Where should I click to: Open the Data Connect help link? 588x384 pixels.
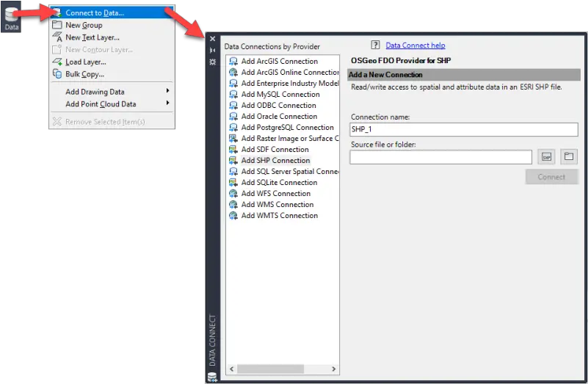[415, 46]
